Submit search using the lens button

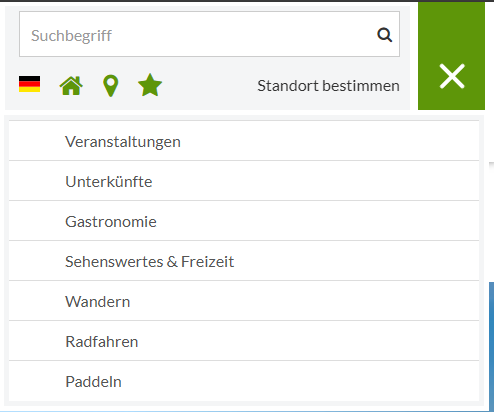(384, 35)
